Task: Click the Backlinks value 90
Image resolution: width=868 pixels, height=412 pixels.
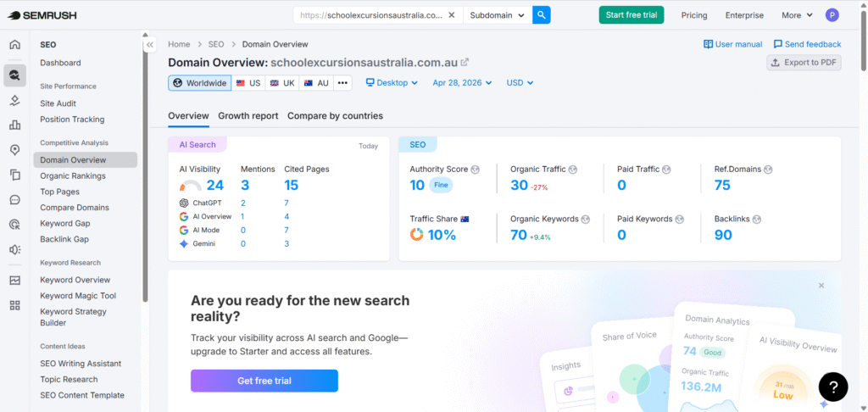Action: pyautogui.click(x=723, y=235)
